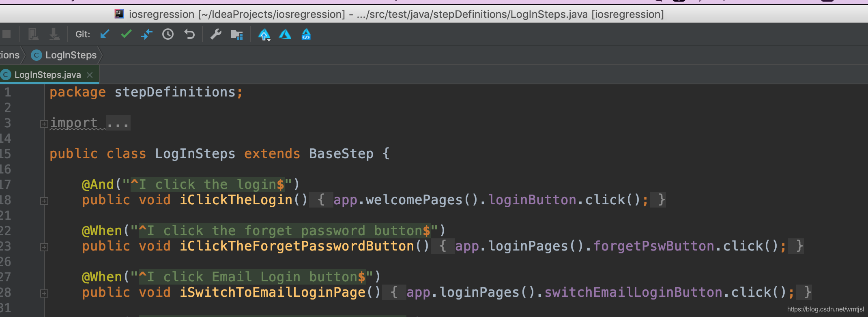Click '@When' annotation on line 27

102,277
